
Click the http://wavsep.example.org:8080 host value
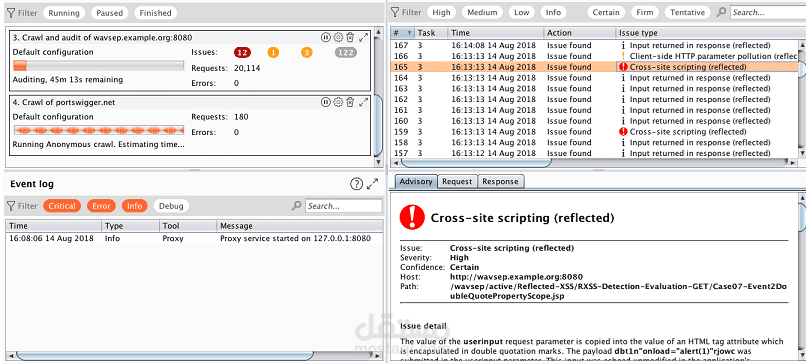pos(516,277)
